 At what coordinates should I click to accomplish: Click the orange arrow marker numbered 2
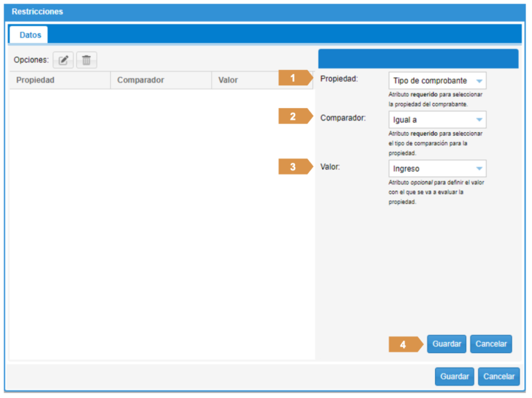coord(294,117)
